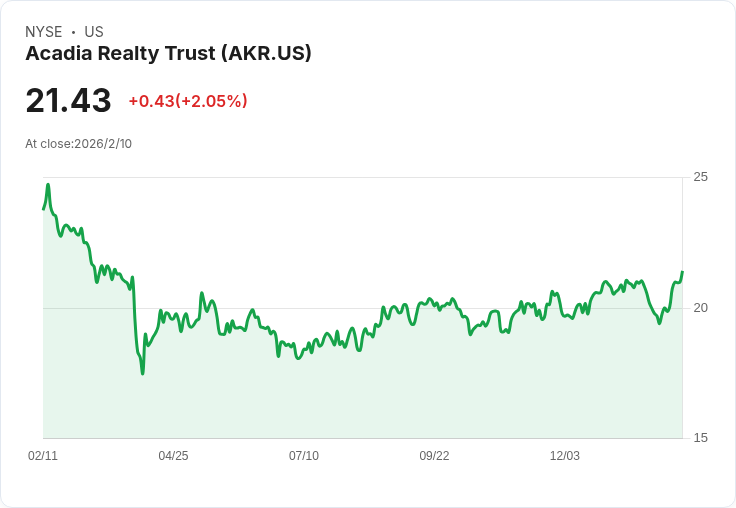Click the US market label
This screenshot has height=508, width=736.
tap(94, 32)
